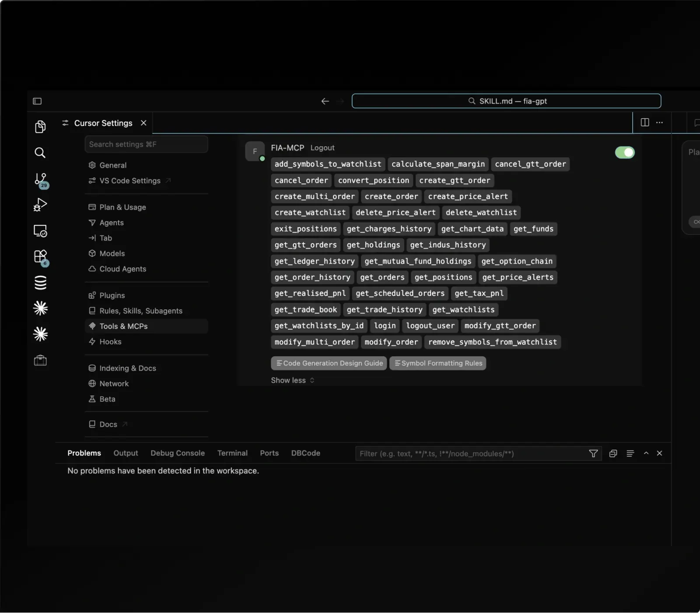The image size is (700, 613).
Task: Open the editor more actions ellipsis
Action: [659, 123]
